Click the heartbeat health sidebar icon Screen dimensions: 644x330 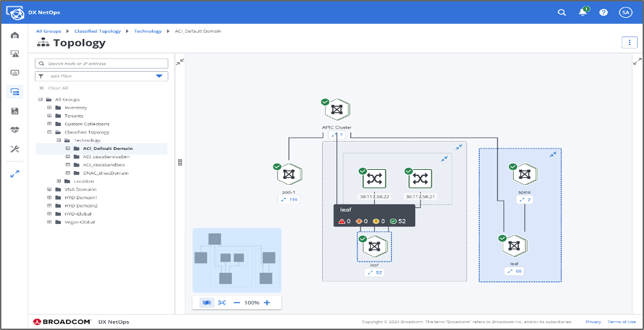(x=14, y=129)
